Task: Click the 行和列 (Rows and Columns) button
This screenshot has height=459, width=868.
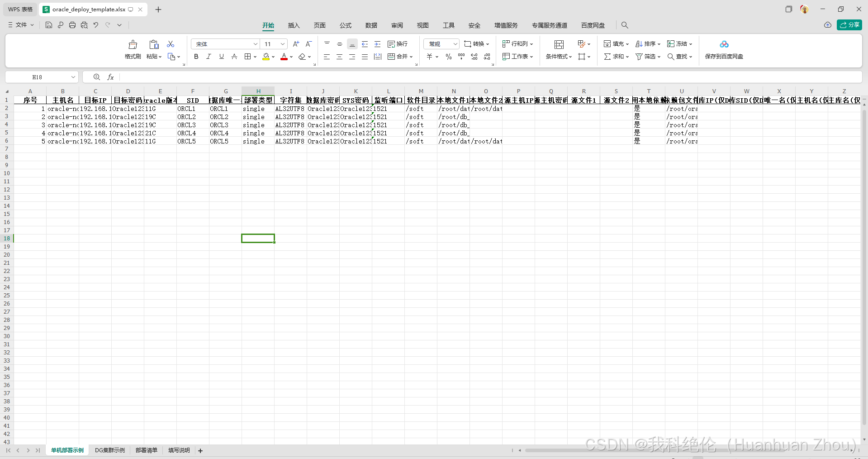Action: point(518,44)
